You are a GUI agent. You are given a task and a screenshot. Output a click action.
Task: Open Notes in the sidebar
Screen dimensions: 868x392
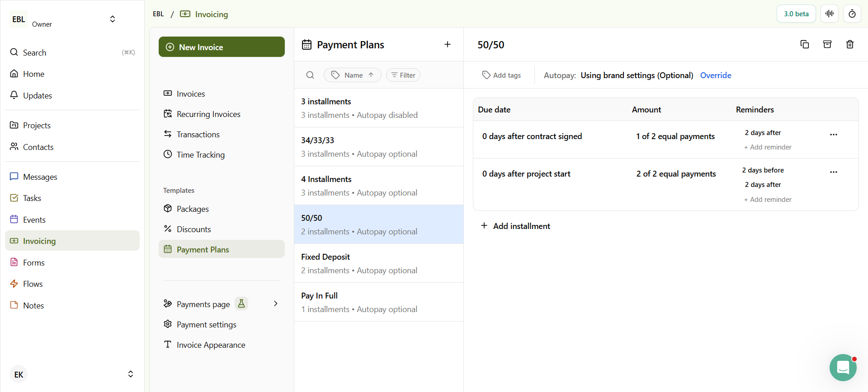click(72, 305)
